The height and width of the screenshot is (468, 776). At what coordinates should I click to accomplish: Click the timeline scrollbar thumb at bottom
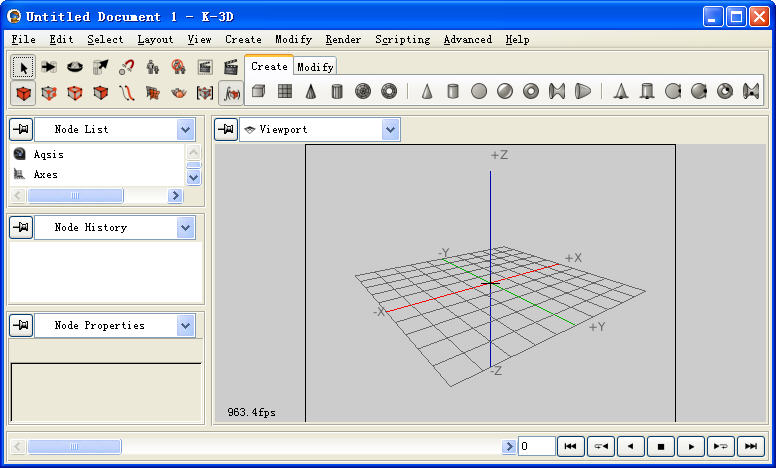click(x=74, y=446)
